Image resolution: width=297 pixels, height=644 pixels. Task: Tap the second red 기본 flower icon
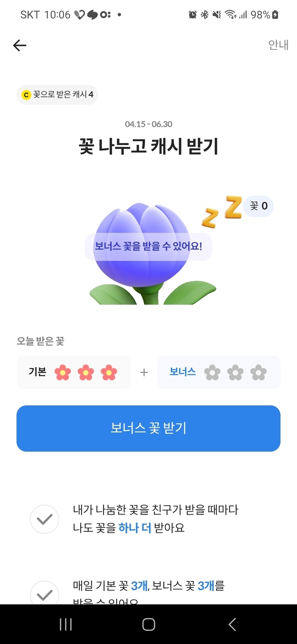tap(86, 373)
